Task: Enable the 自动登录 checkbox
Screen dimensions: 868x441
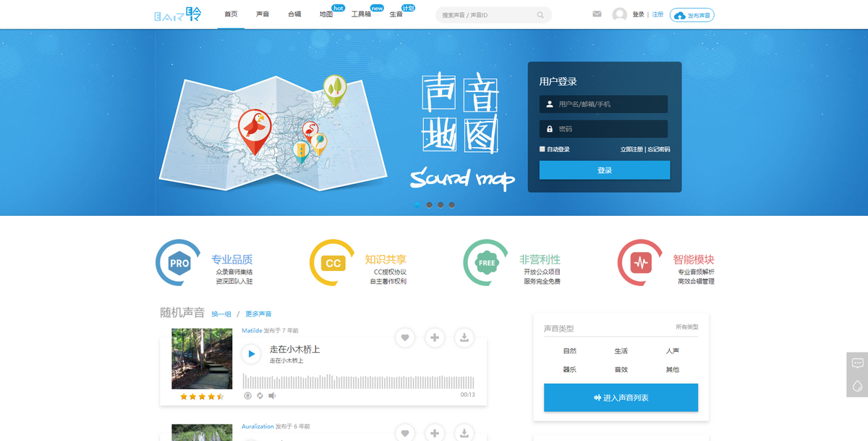Action: click(541, 148)
